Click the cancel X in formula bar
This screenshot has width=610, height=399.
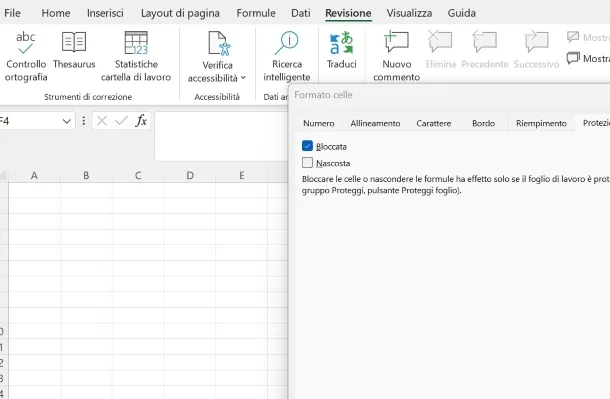tap(102, 121)
